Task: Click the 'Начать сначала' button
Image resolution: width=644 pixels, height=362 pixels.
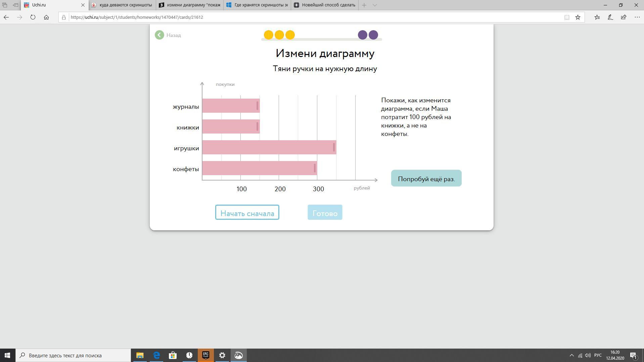Action: 247,212
